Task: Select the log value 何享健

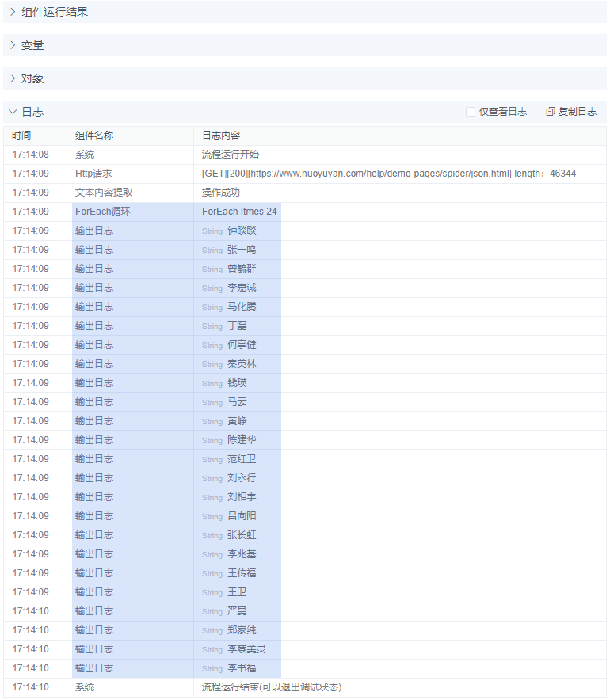Action: [242, 345]
